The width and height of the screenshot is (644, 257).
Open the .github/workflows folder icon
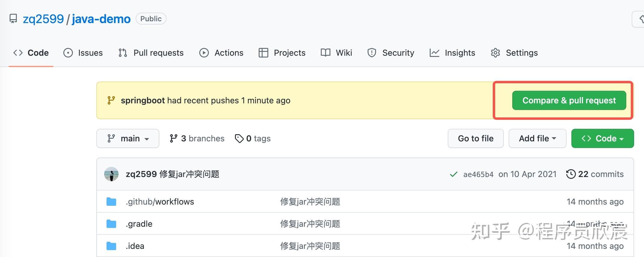[111, 202]
